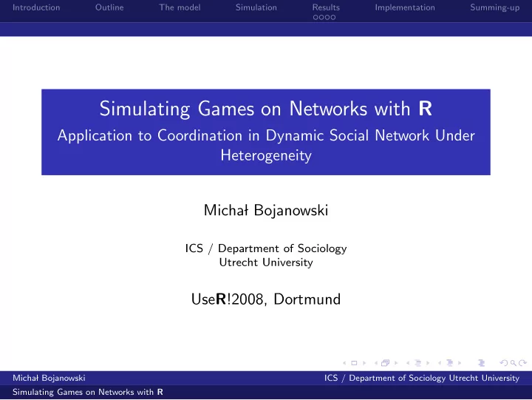Click the slide rectangle navigation icon
Image resolution: width=532 pixels, height=400 pixels.
pyautogui.click(x=354, y=363)
